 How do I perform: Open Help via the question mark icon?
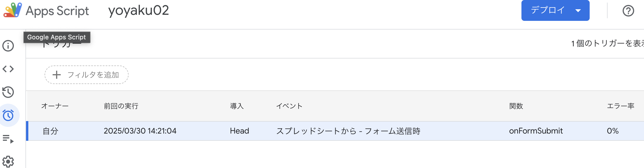[628, 10]
